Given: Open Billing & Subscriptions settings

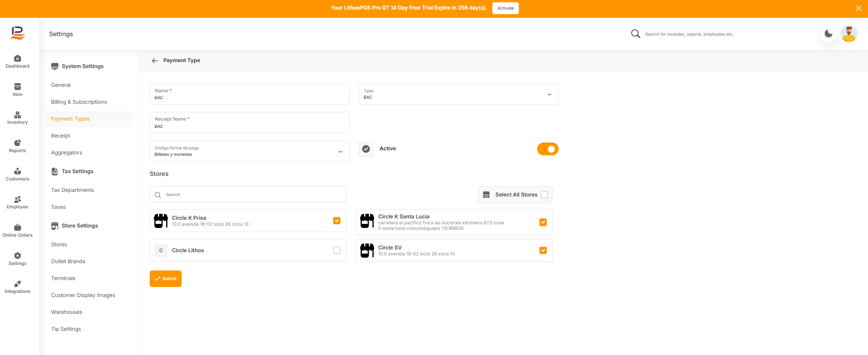Looking at the screenshot, I should [79, 102].
